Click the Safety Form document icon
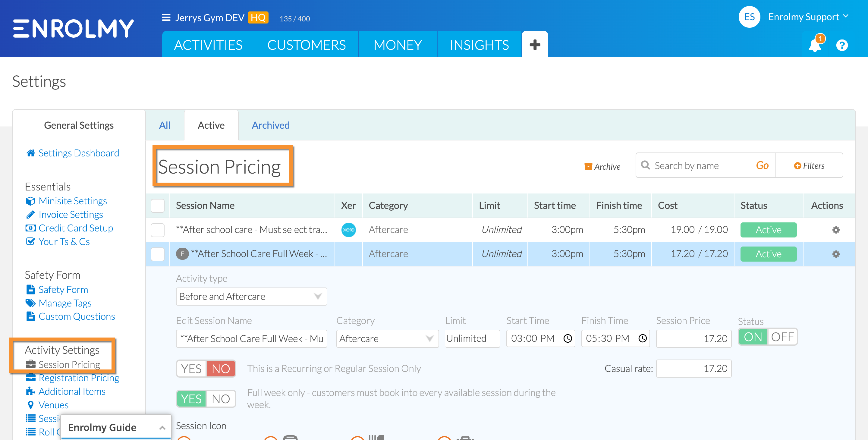 pyautogui.click(x=30, y=289)
